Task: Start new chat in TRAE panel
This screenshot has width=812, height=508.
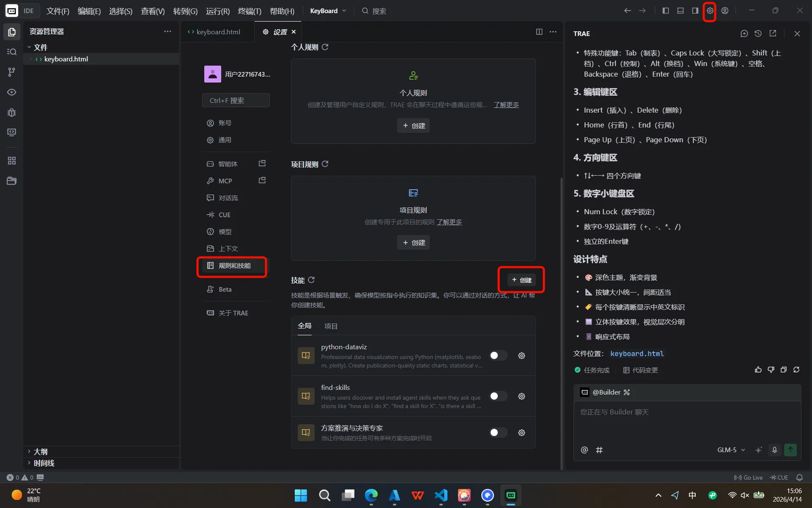Action: [744, 33]
